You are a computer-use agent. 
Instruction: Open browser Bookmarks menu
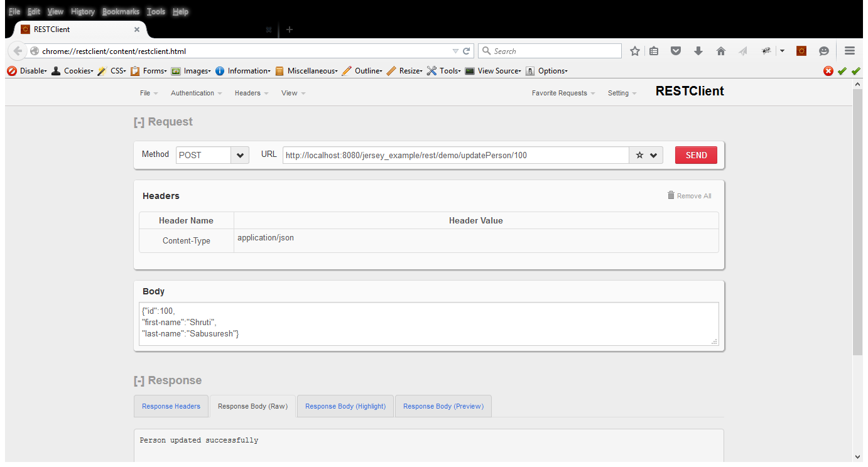click(121, 11)
